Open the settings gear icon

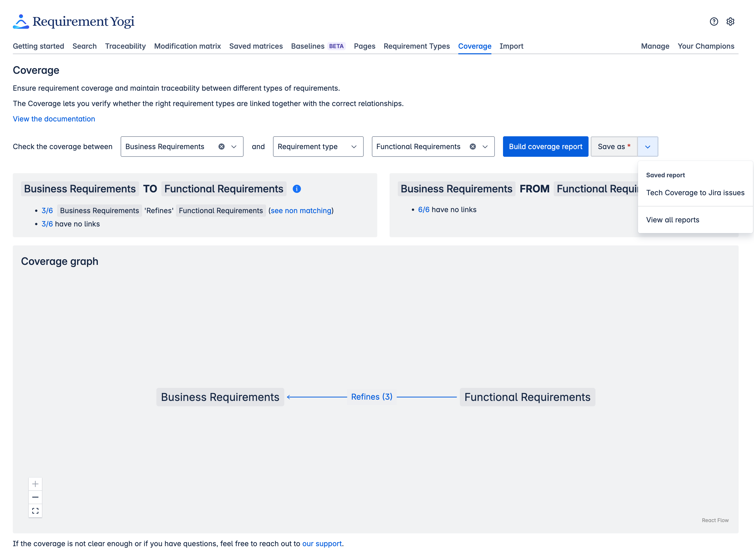pyautogui.click(x=730, y=22)
